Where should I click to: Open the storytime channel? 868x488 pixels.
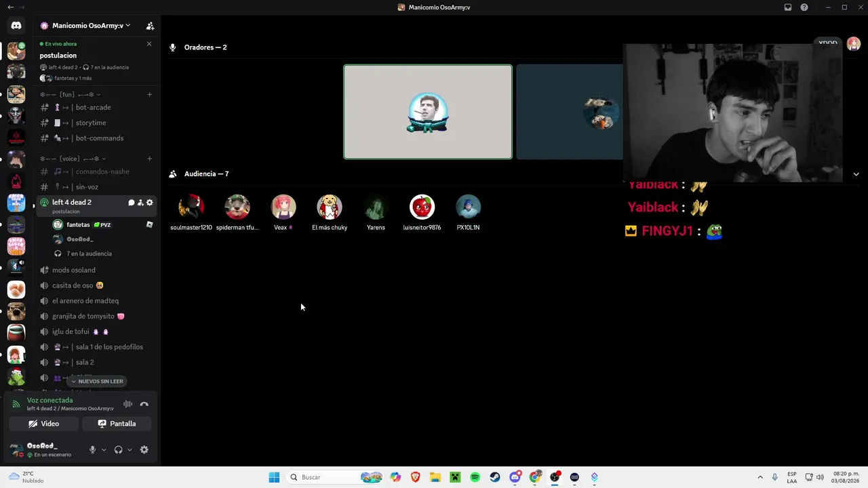click(x=95, y=123)
